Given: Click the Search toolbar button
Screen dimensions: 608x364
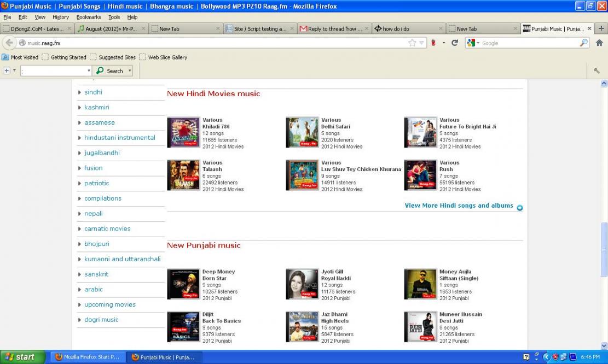Looking at the screenshot, I should click(110, 71).
